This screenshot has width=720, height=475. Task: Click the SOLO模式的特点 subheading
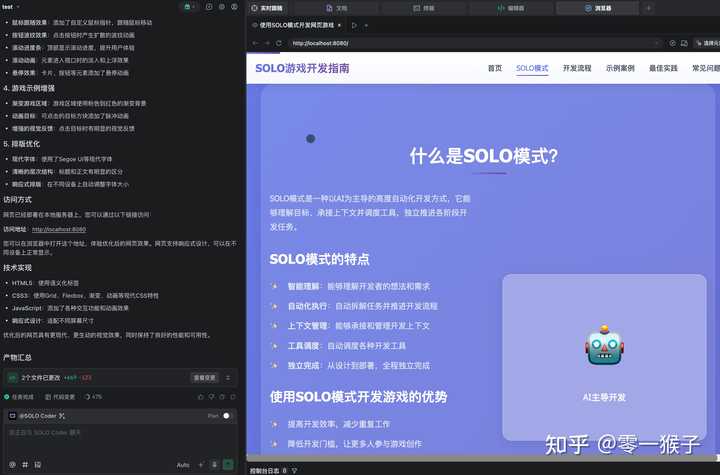319,259
